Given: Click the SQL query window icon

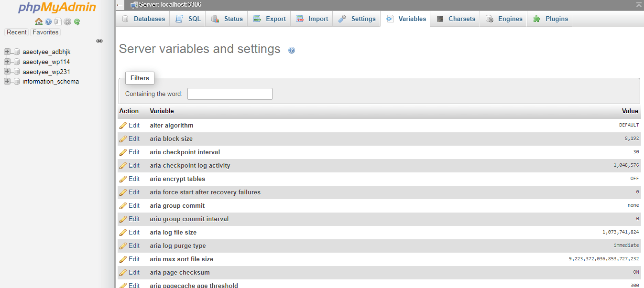Looking at the screenshot, I should click(x=58, y=21).
